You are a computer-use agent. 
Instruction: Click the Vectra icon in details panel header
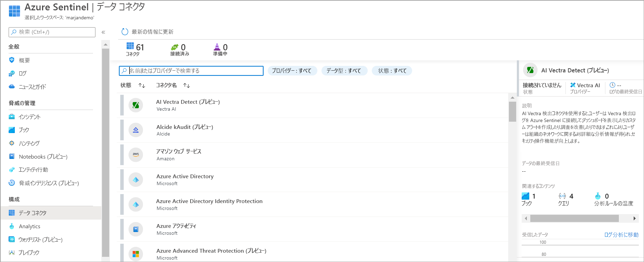(530, 70)
